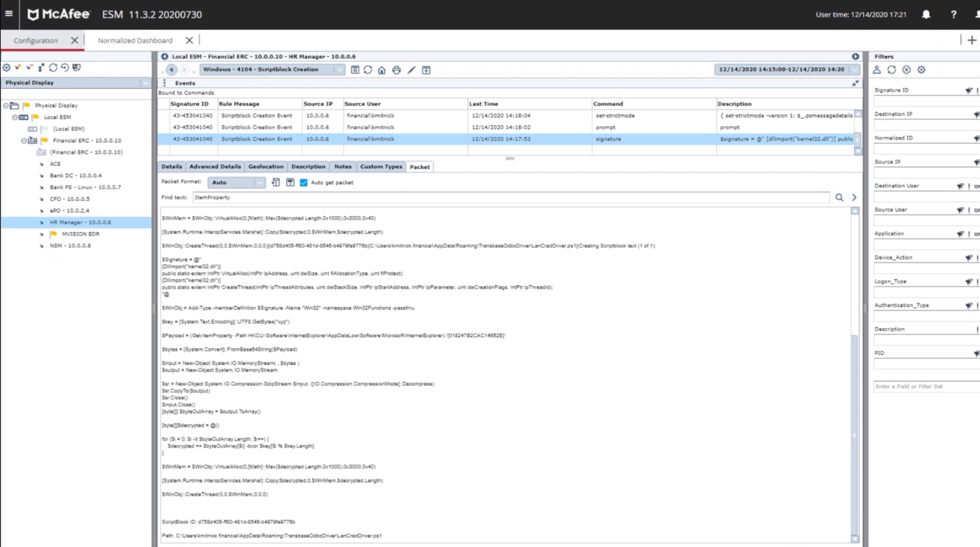Click the help question mark icon

[953, 15]
